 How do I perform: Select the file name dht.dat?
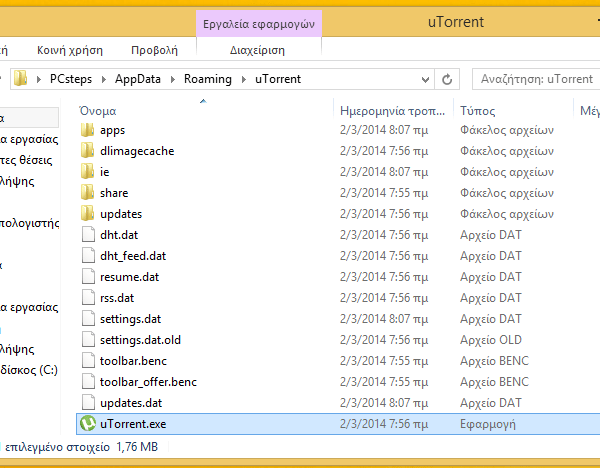click(119, 235)
